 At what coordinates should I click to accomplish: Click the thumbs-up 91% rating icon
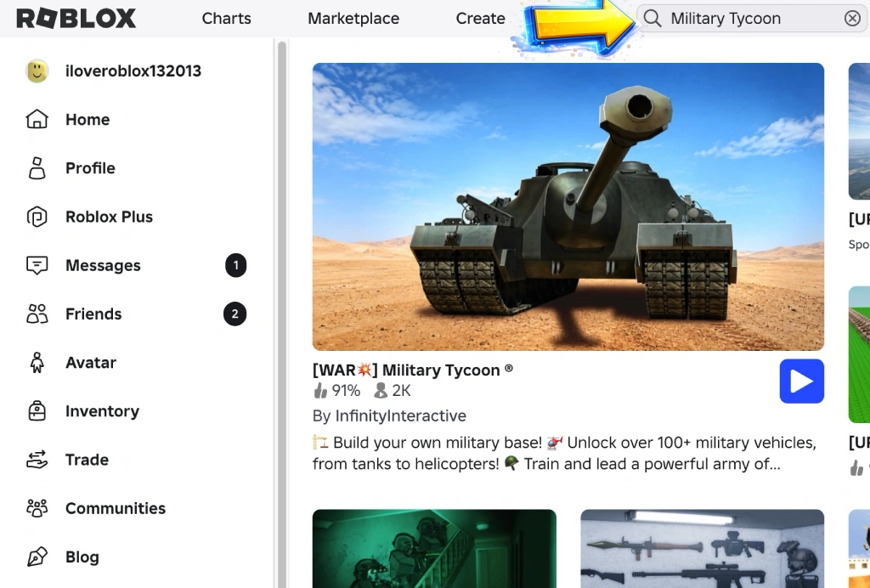[x=320, y=391]
